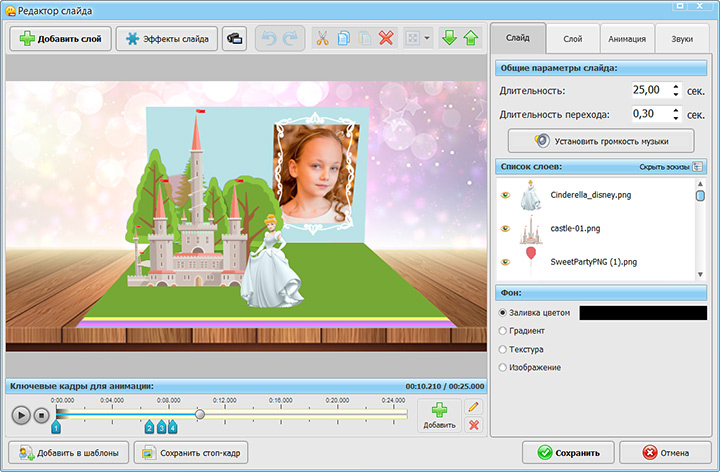The image size is (720, 472).
Task: Delete the keyframe with the red X icon
Action: coord(473,425)
